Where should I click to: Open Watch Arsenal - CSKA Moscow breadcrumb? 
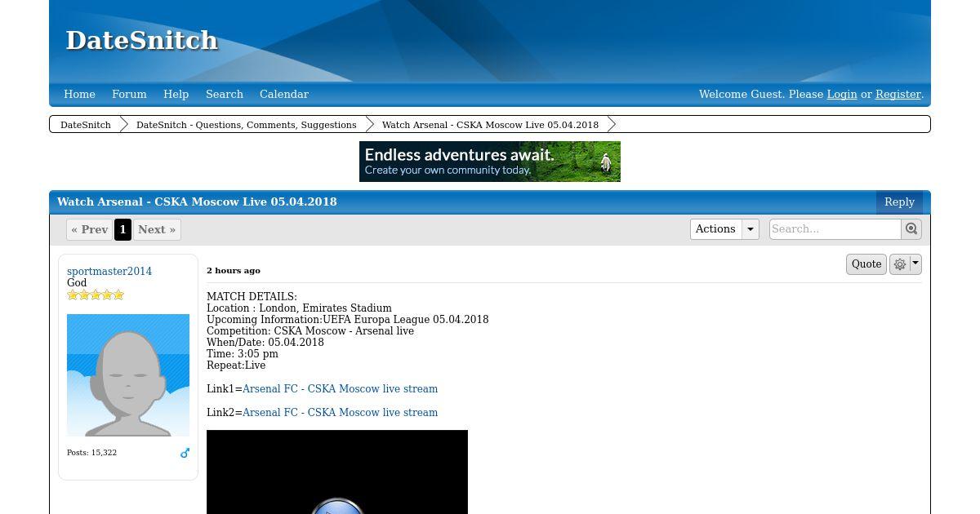(x=490, y=125)
